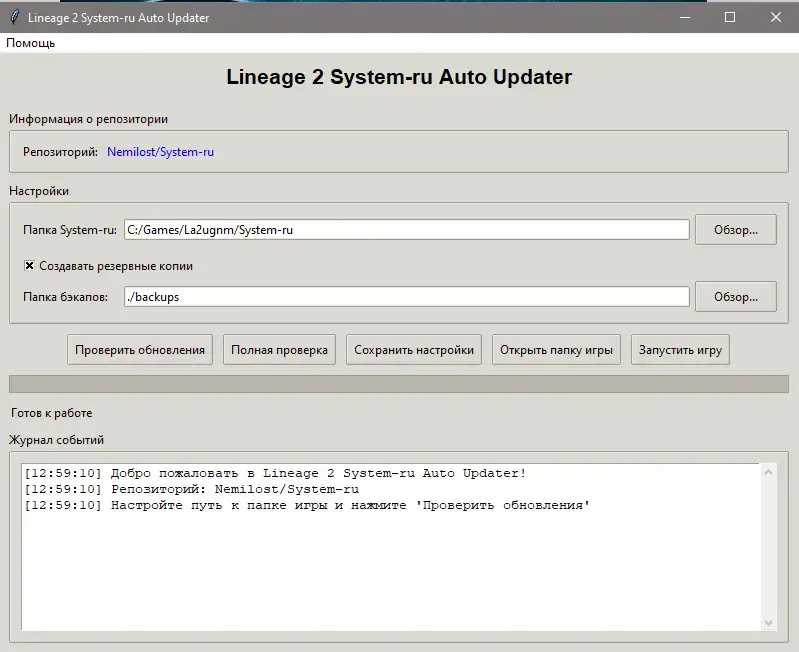Click log line 'Репозиторий: Nemilost/System-ru'

pos(192,489)
